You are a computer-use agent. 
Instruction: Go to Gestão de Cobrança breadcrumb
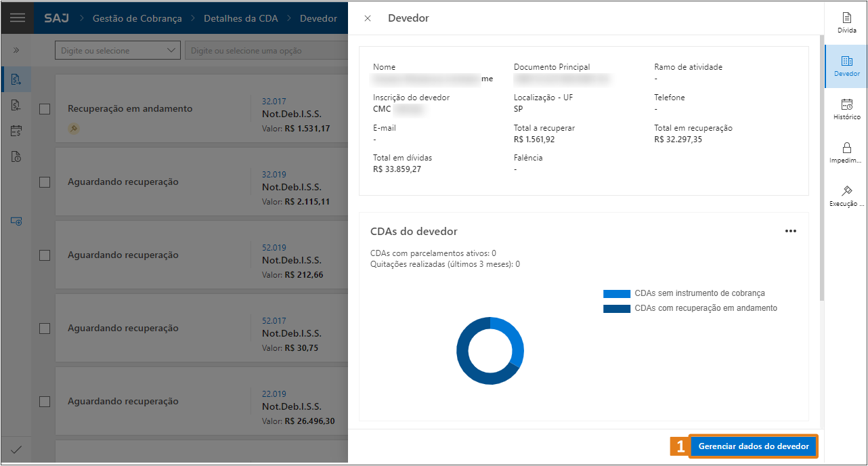click(137, 18)
